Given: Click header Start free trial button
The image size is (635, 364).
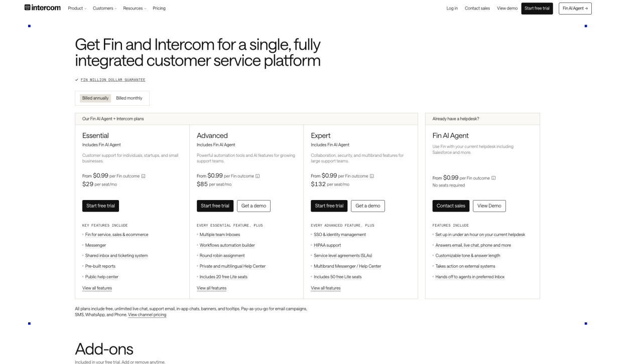Looking at the screenshot, I should [537, 9].
